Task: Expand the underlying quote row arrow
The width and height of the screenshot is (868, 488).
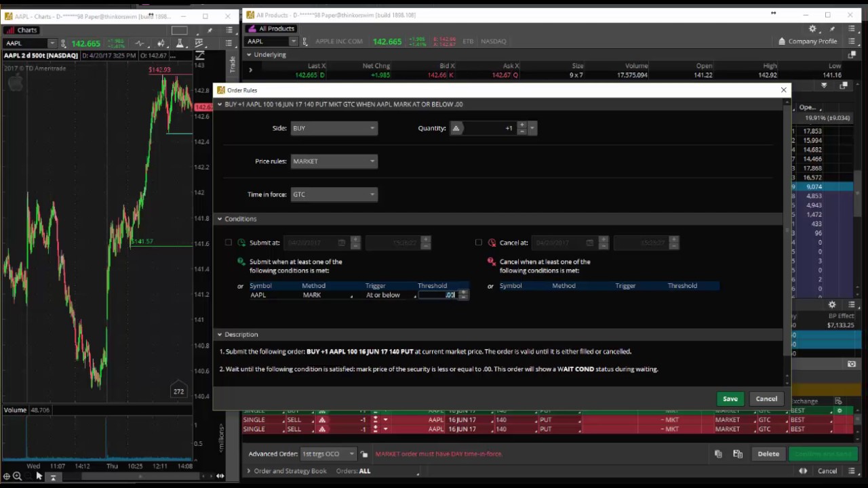Action: pos(250,70)
